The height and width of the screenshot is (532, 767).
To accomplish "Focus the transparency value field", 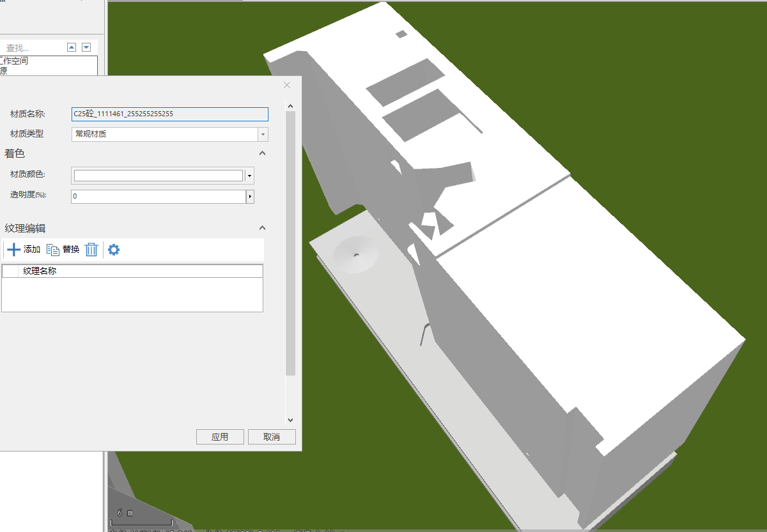I will (x=159, y=197).
